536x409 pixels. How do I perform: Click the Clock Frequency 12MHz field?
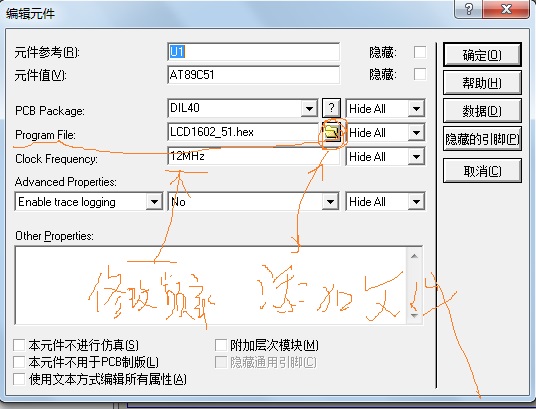coord(253,156)
